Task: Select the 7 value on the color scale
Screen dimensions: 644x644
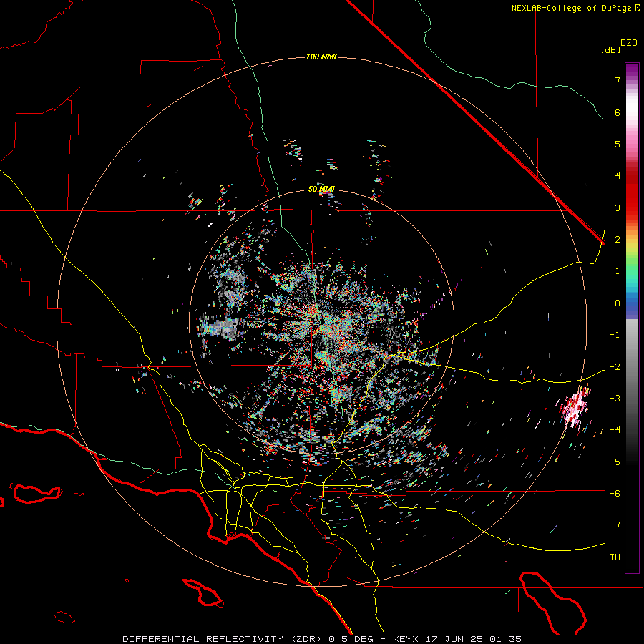Action: click(x=617, y=80)
